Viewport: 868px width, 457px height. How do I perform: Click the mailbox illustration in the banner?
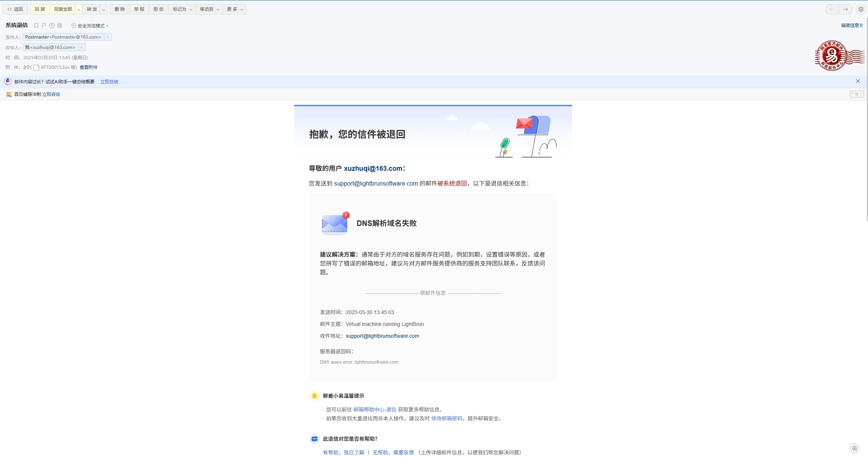[x=526, y=136]
